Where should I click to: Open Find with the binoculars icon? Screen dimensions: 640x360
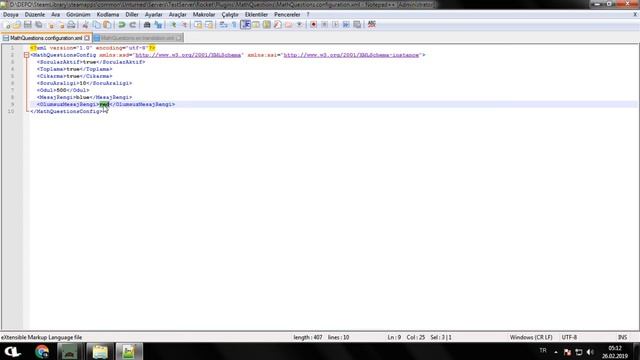[x=147, y=25]
